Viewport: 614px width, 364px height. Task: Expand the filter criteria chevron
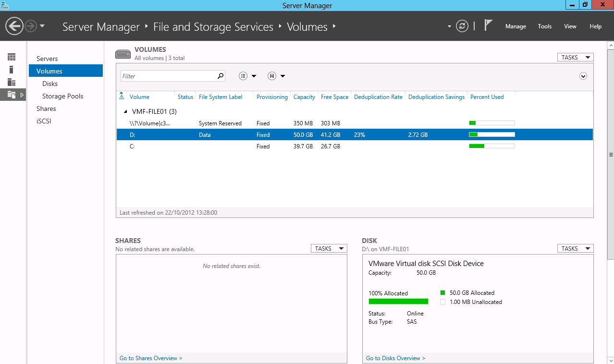coord(583,76)
